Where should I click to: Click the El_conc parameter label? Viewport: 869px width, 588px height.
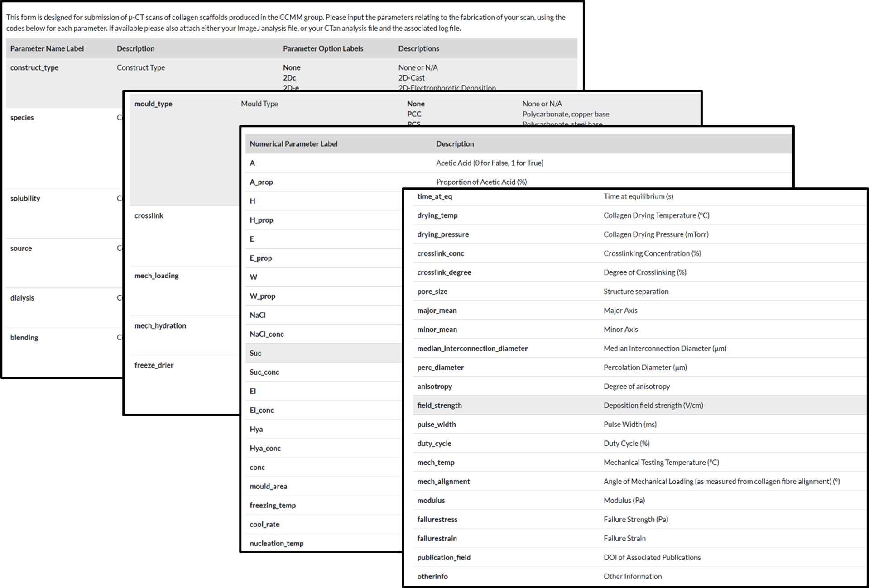point(262,410)
